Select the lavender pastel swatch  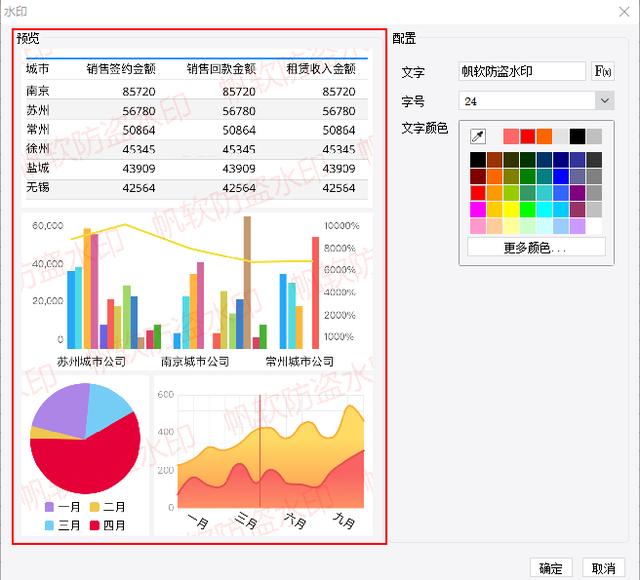[x=578, y=226]
